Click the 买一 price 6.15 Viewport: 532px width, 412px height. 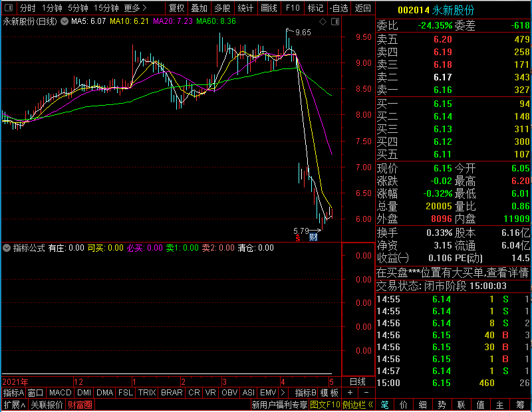[442, 104]
